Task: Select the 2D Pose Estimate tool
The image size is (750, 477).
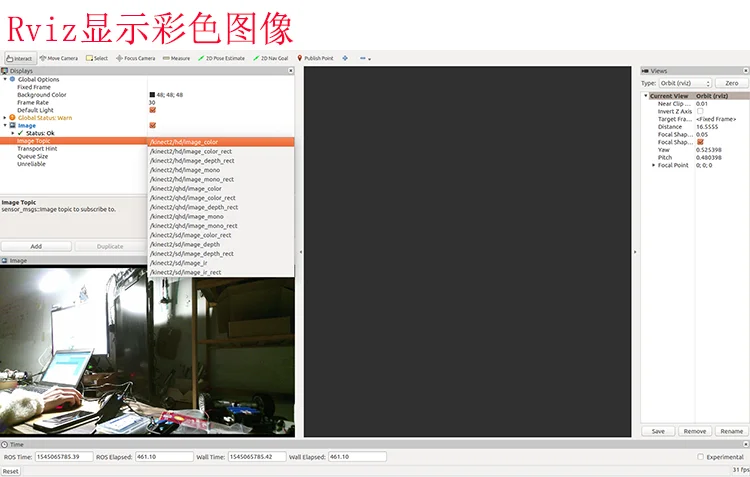Action: (221, 58)
